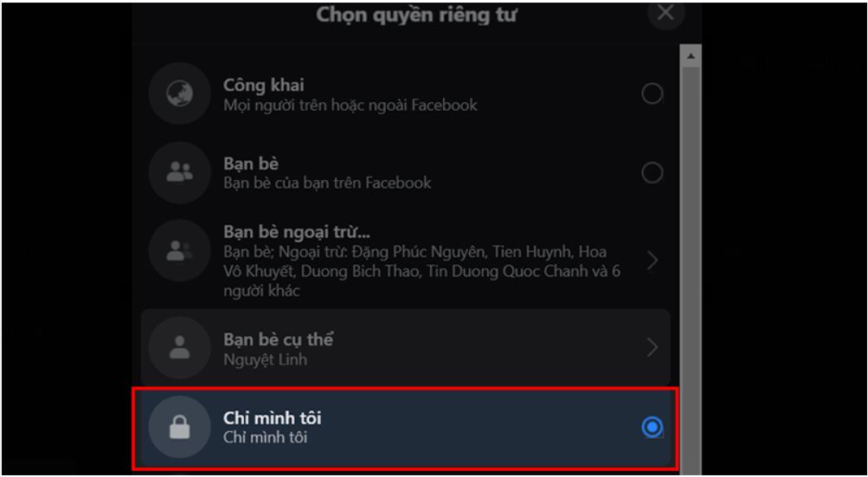The height and width of the screenshot is (477, 868).
Task: Click the padlock icon for Chỉ mình tôi
Action: (x=179, y=427)
